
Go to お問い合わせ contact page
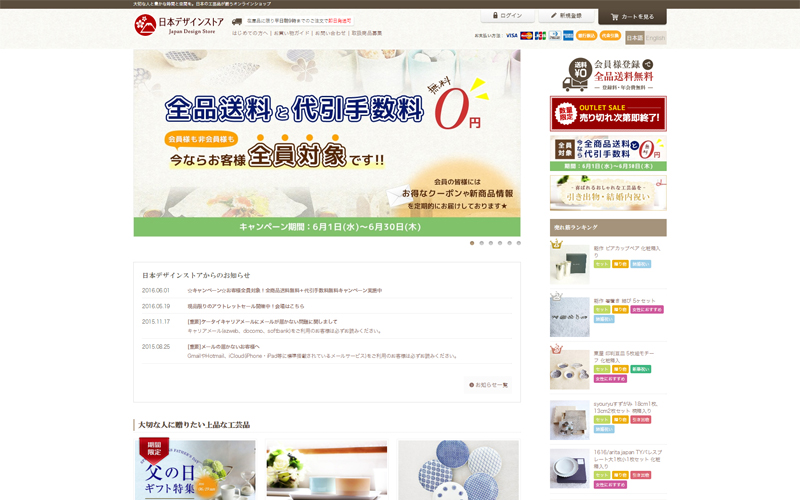[x=330, y=33]
